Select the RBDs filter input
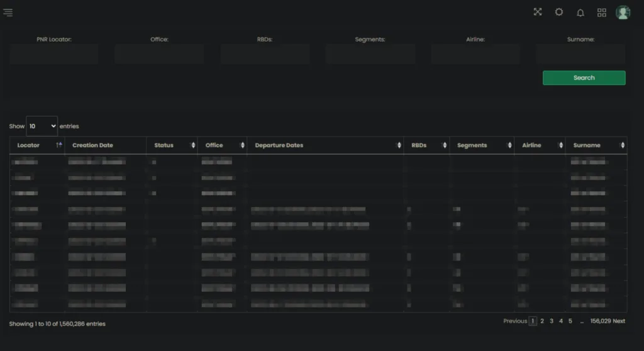This screenshot has width=644, height=351. pyautogui.click(x=264, y=54)
